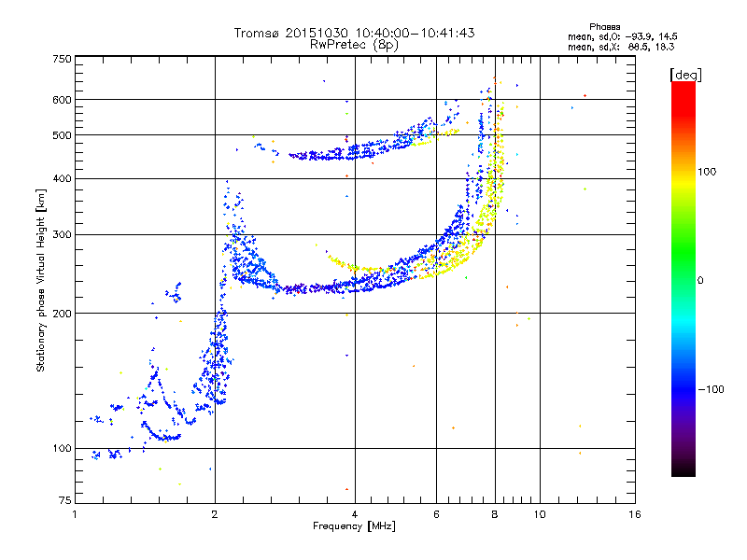
Task: Click y-axis tick label '750'
Action: (62, 59)
